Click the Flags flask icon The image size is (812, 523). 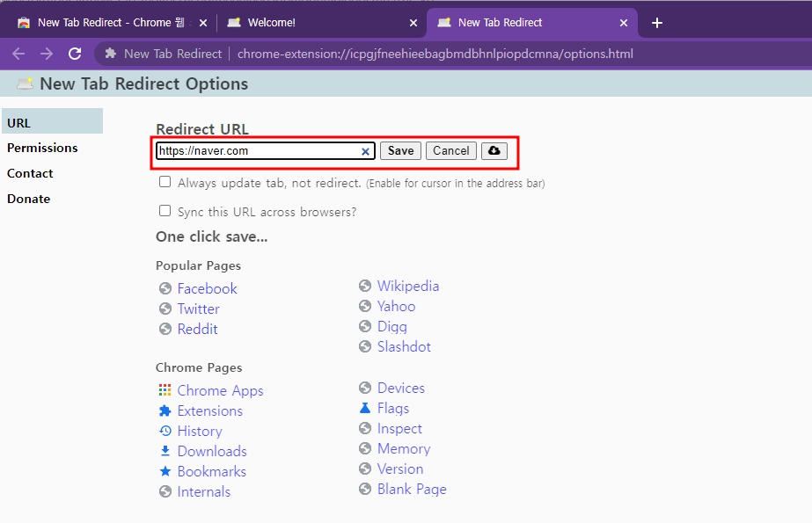point(365,408)
